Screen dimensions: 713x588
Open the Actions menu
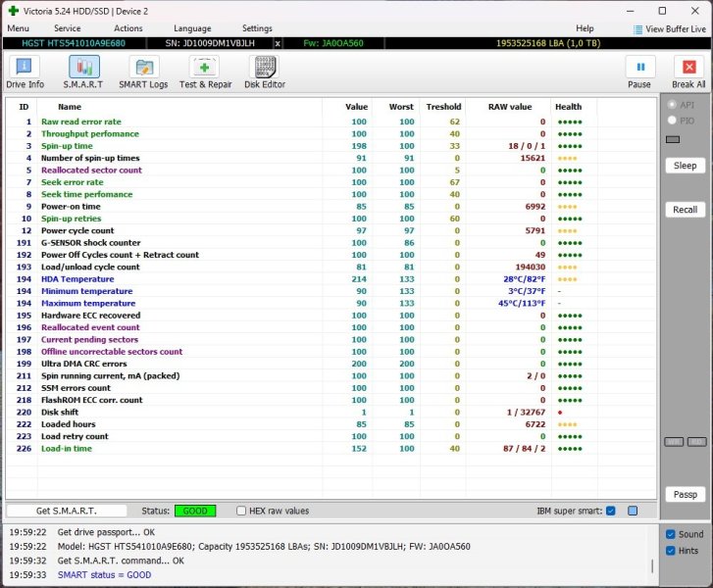point(128,28)
